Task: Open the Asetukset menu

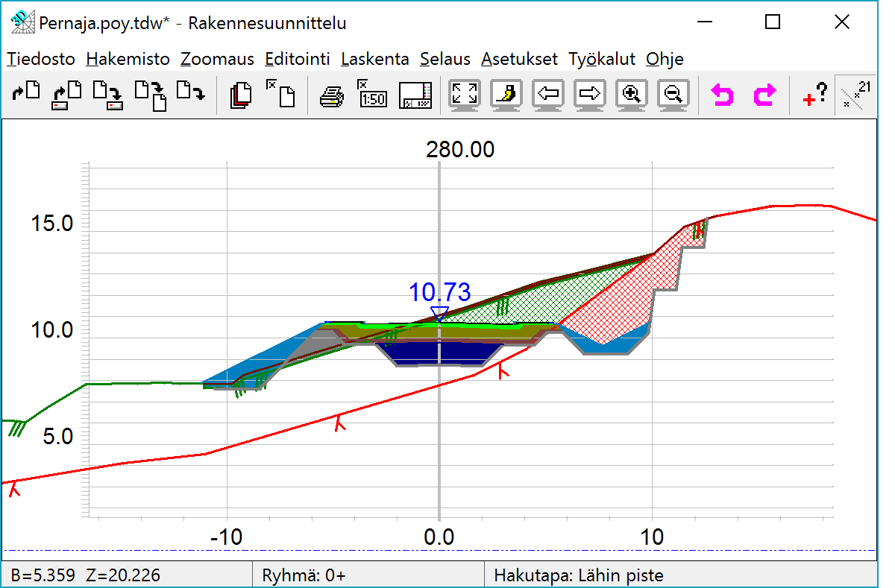Action: [519, 59]
